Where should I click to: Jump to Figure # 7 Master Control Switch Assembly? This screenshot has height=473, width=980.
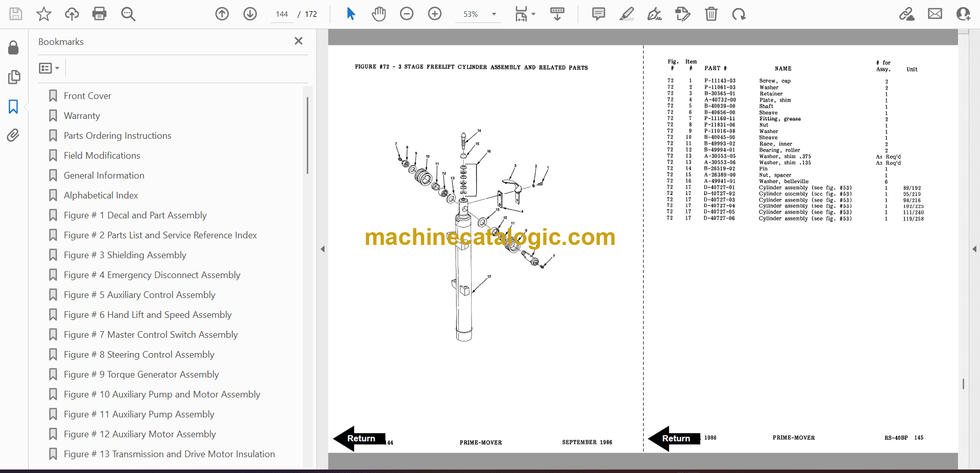(x=151, y=335)
